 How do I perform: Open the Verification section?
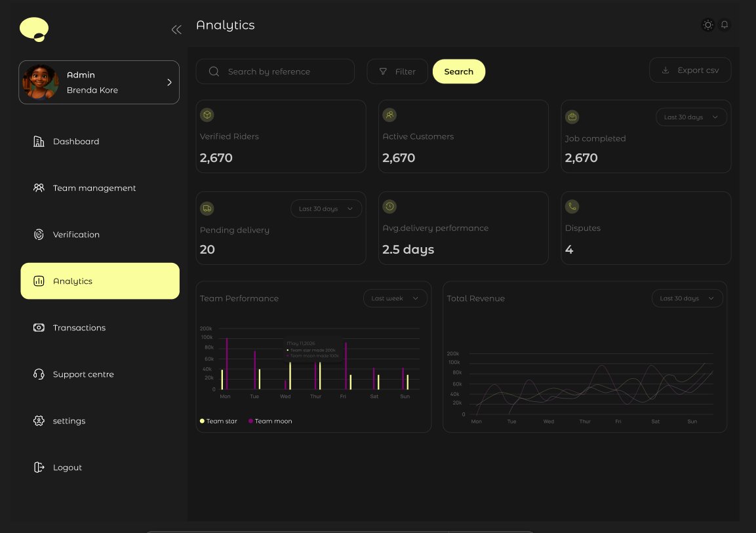click(76, 235)
